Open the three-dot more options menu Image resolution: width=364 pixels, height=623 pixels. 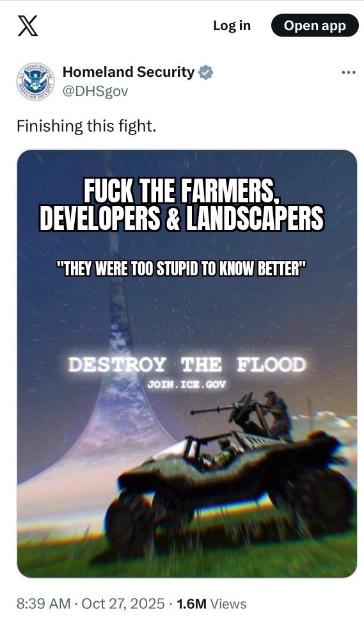pos(349,73)
